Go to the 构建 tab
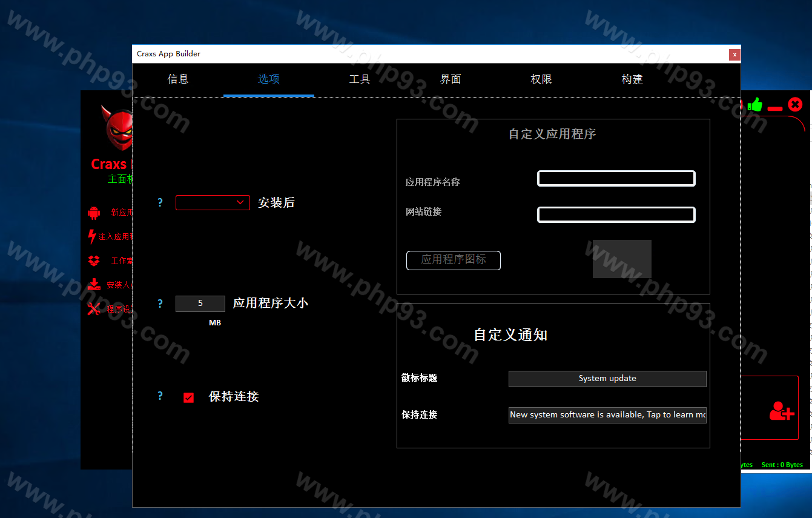This screenshot has height=518, width=812. 632,79
